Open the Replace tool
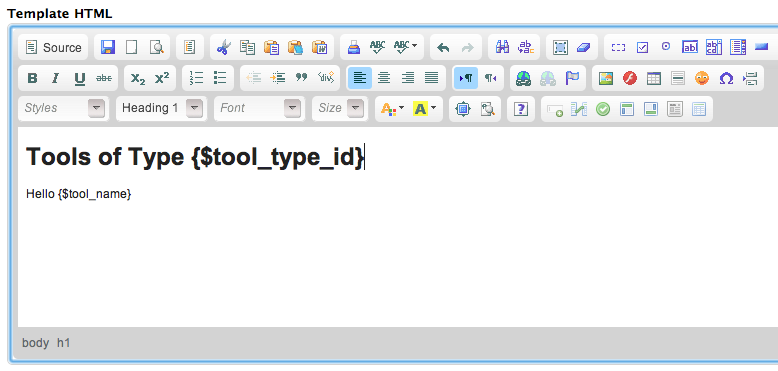The image size is (778, 371). pyautogui.click(x=526, y=48)
